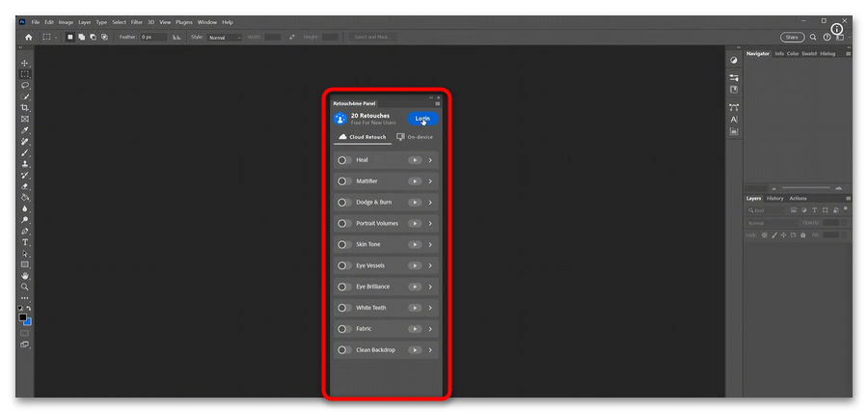The image size is (868, 413).
Task: Open the Properties sliders panel icon
Action: pos(734,78)
